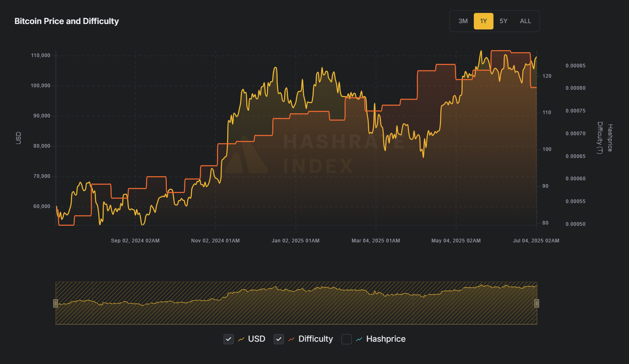Click the Difficulty (T) axis title
Viewport: 629px width, 364px height.
pyautogui.click(x=600, y=138)
